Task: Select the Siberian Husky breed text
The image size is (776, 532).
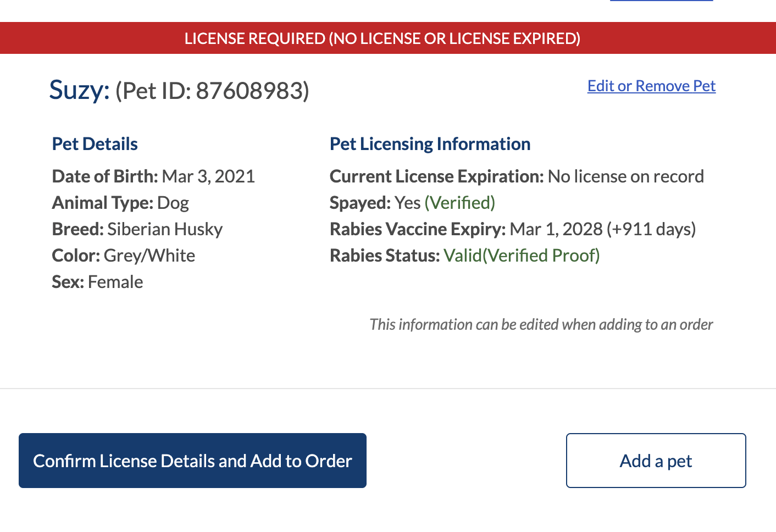Action: pyautogui.click(x=164, y=229)
